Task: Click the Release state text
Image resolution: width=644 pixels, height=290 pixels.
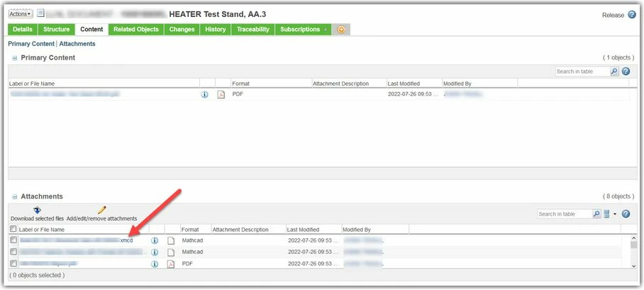Action: 614,15
